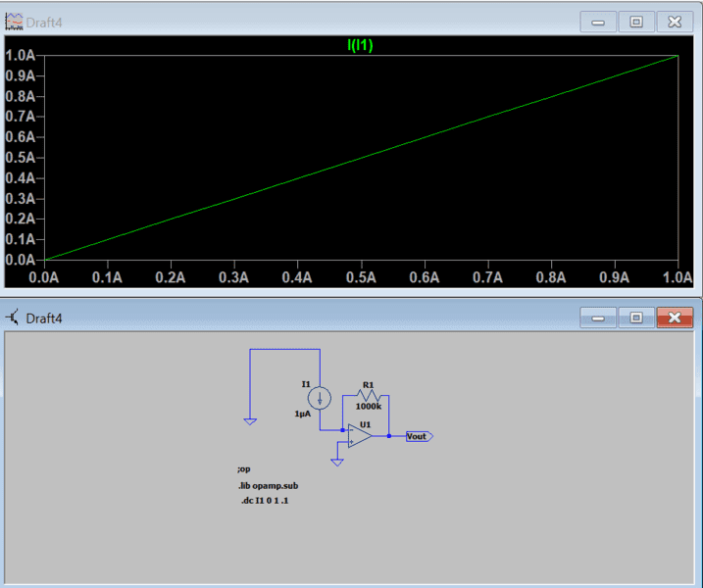This screenshot has width=703, height=588.
Task: Click the 1µA current source value
Action: pos(304,414)
